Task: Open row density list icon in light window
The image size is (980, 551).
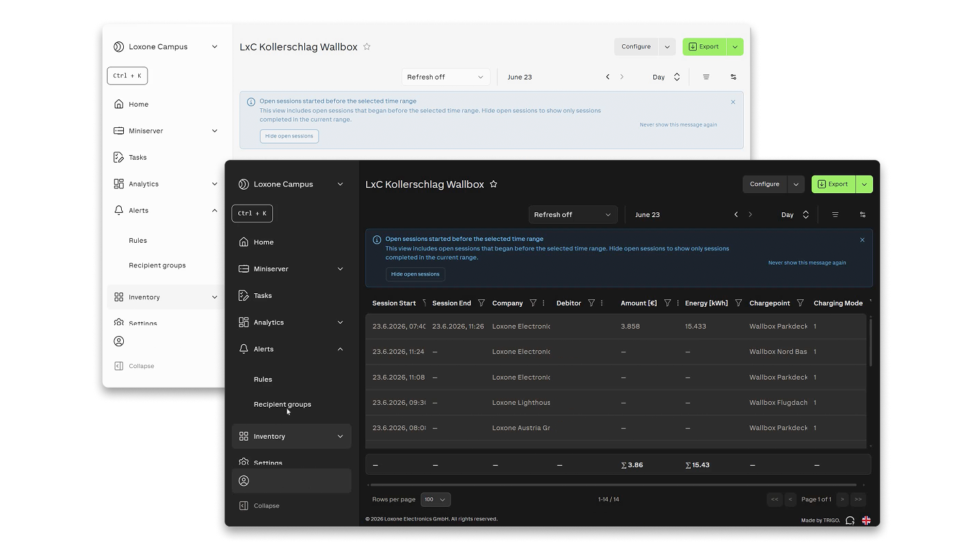Action: click(x=706, y=77)
